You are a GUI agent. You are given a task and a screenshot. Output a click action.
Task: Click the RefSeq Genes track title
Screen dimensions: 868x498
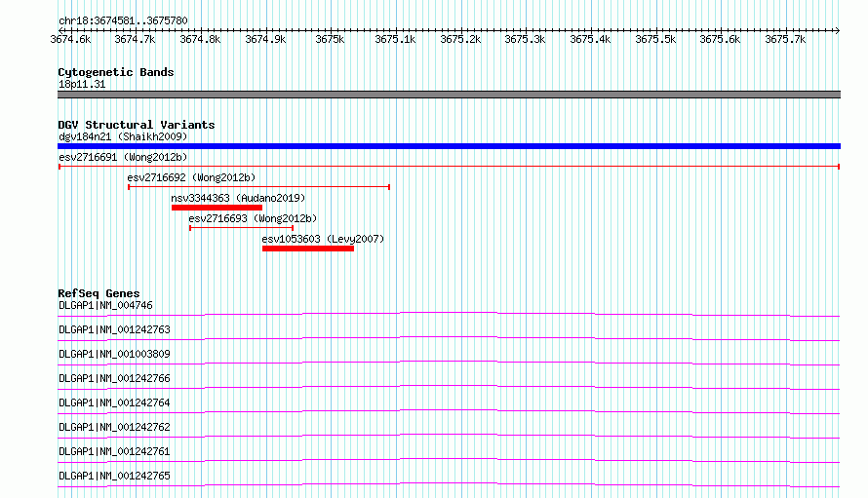click(x=99, y=293)
